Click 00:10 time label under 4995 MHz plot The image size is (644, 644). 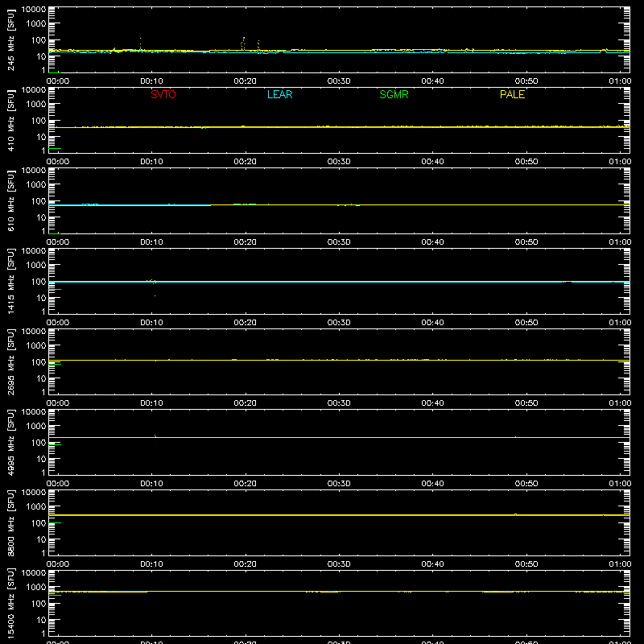tap(151, 484)
